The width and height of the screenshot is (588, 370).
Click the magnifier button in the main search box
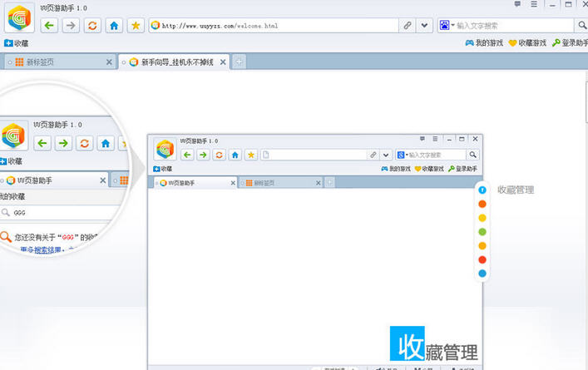pyautogui.click(x=582, y=26)
